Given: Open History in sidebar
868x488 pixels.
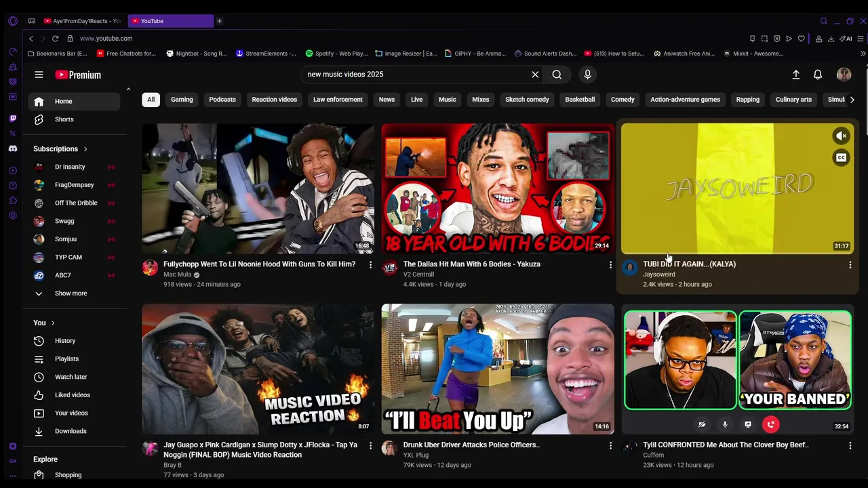Looking at the screenshot, I should pos(74,341).
